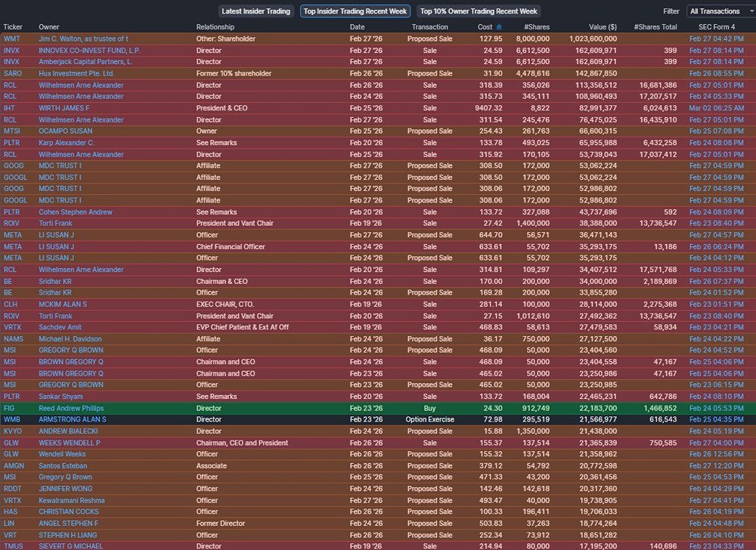The width and height of the screenshot is (756, 550).
Task: Sort table by Value ($) column header
Action: (x=603, y=27)
